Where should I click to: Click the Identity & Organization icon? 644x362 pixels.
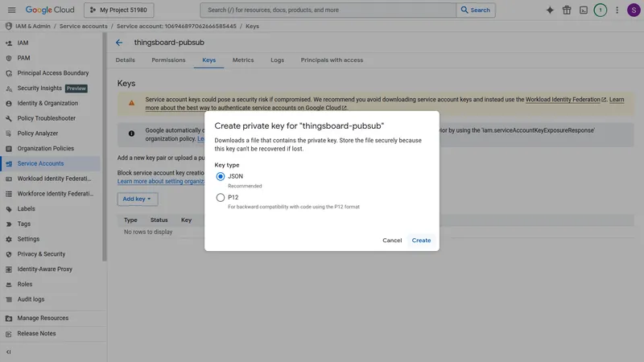(9, 104)
